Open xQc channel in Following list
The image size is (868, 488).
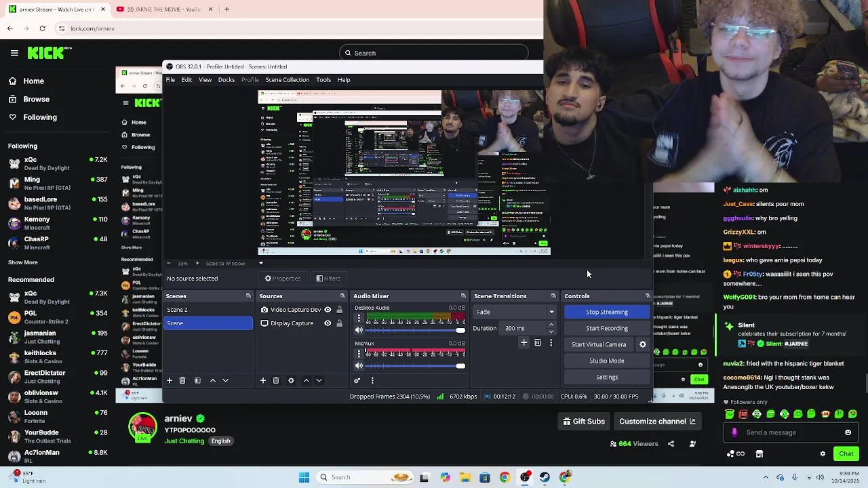pos(58,163)
